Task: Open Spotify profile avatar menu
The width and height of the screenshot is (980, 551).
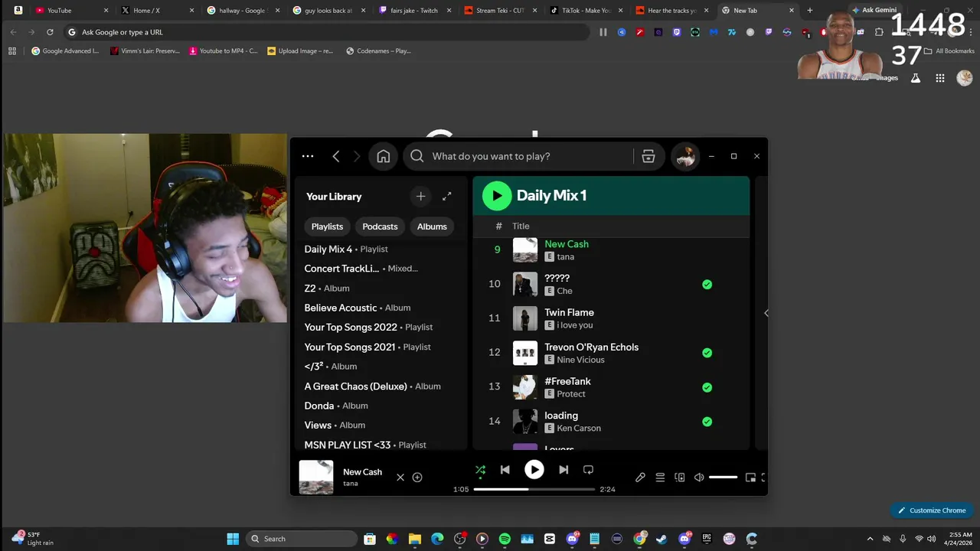Action: coord(685,156)
